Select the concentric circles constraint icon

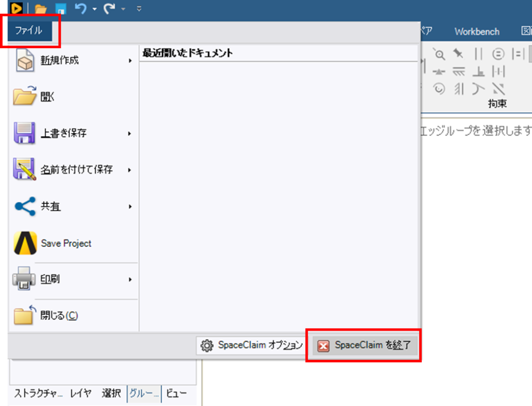coord(439,89)
